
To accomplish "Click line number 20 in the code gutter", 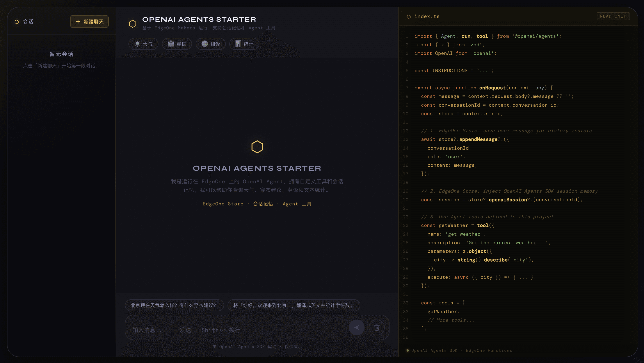I will [x=406, y=199].
